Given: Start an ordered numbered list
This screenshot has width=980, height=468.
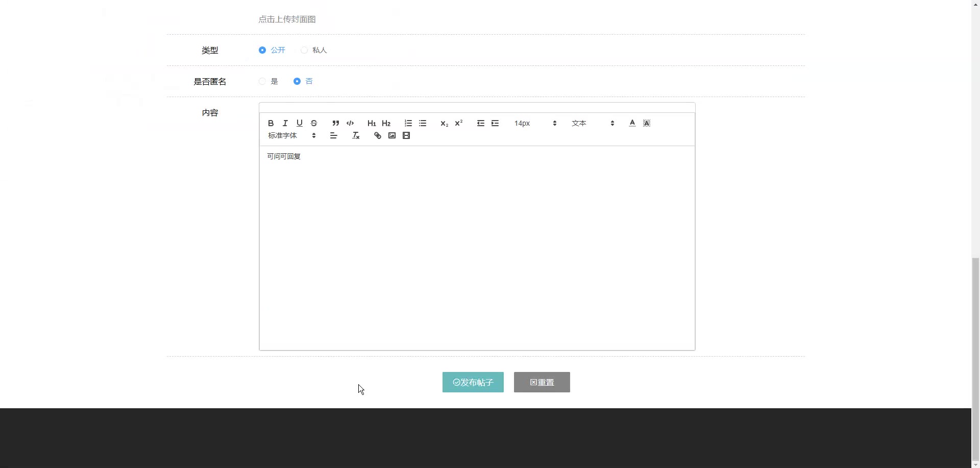Looking at the screenshot, I should point(408,123).
